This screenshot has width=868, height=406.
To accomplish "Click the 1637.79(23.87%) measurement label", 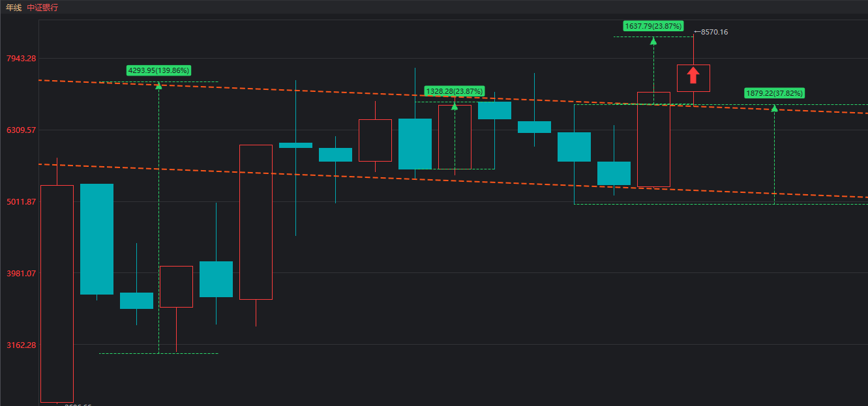I will point(653,26).
